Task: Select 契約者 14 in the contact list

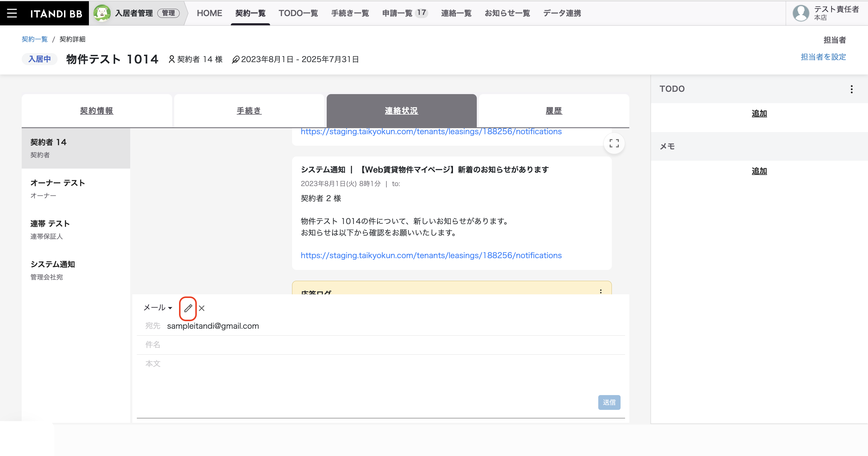Action: point(76,148)
